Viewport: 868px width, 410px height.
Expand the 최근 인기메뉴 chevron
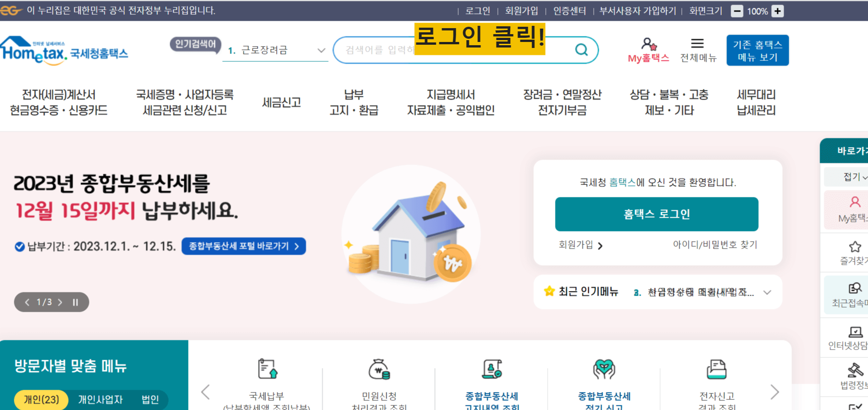(767, 292)
